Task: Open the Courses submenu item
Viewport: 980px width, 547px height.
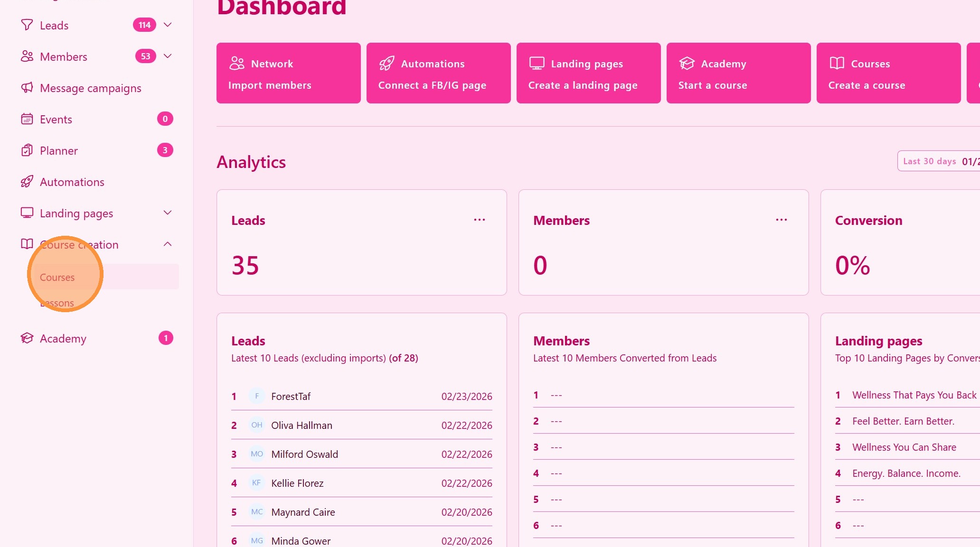Action: 57,278
